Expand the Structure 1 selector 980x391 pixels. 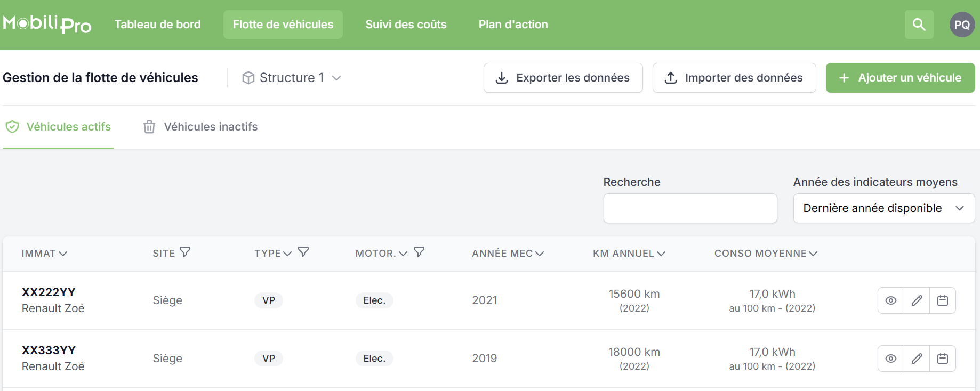[291, 78]
